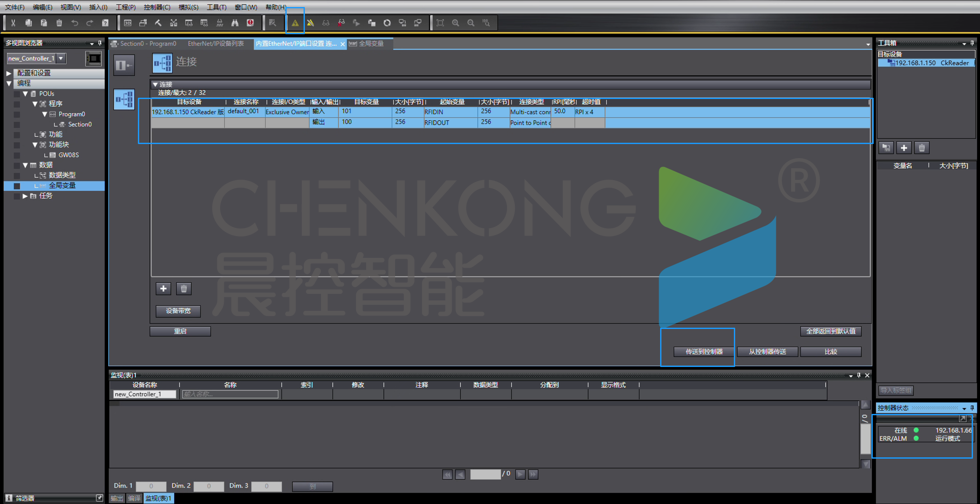Screen dimensions: 980x504
Task: Click the Monitor glasses toolbar icon
Action: (326, 23)
